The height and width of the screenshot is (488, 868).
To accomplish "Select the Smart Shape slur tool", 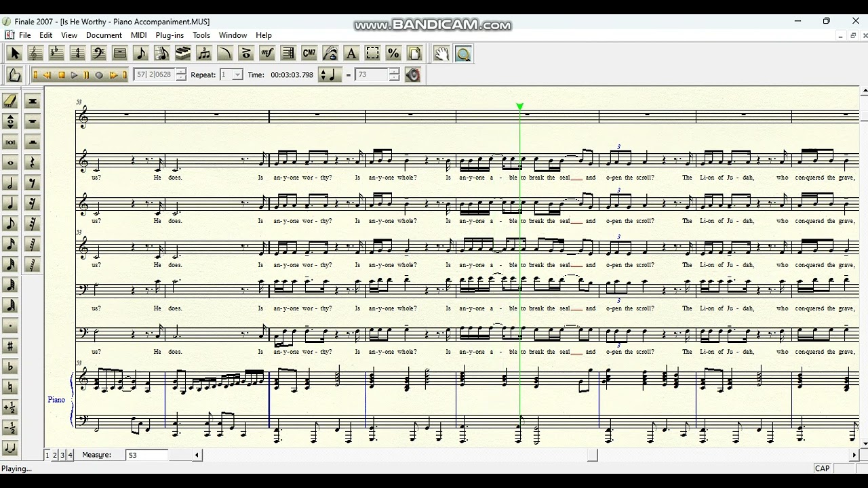I will click(x=224, y=54).
